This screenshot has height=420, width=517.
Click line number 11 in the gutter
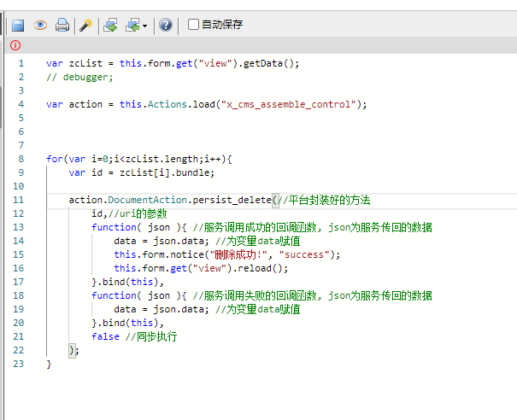(x=19, y=200)
